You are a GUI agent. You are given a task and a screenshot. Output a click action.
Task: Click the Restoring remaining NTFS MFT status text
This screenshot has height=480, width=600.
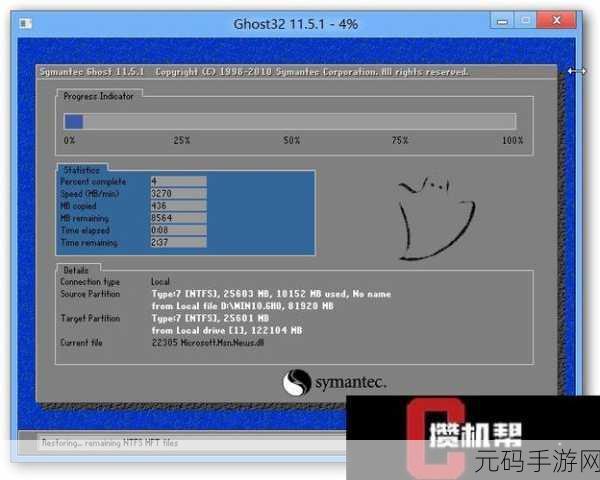click(x=110, y=443)
